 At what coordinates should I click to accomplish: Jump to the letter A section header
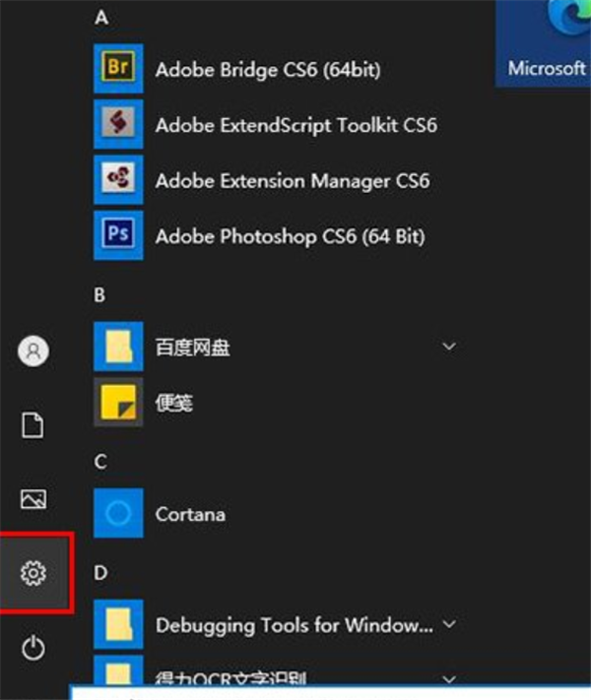pyautogui.click(x=101, y=18)
